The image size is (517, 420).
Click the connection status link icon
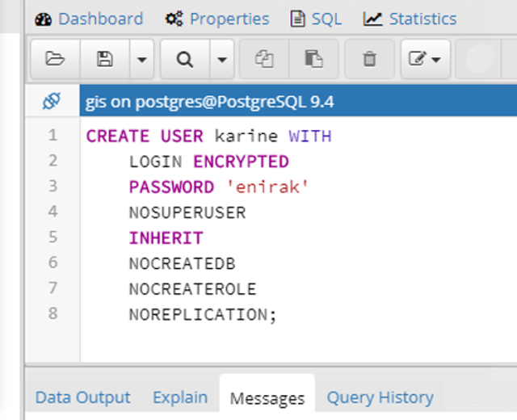pos(52,102)
